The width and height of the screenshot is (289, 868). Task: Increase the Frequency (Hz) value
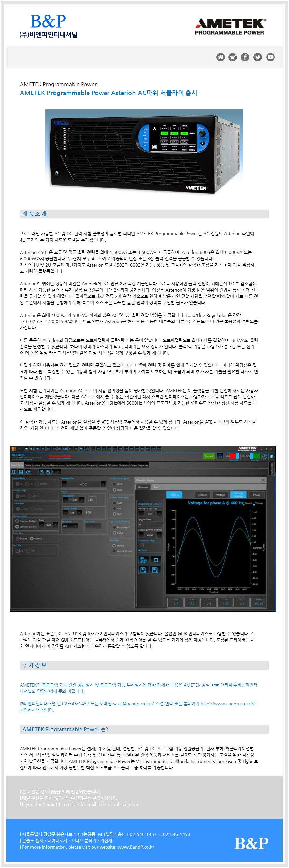coord(103,484)
